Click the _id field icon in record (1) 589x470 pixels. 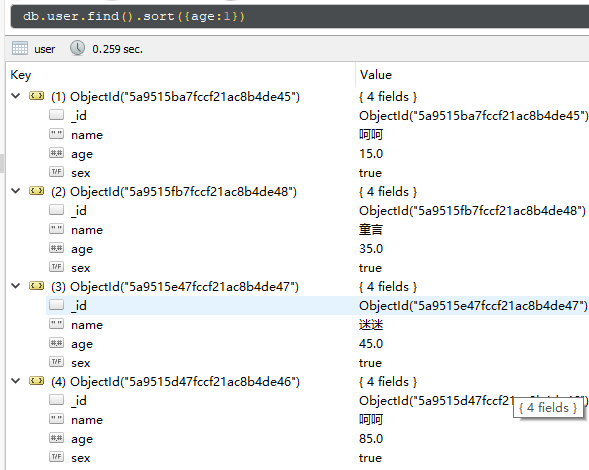pyautogui.click(x=56, y=115)
